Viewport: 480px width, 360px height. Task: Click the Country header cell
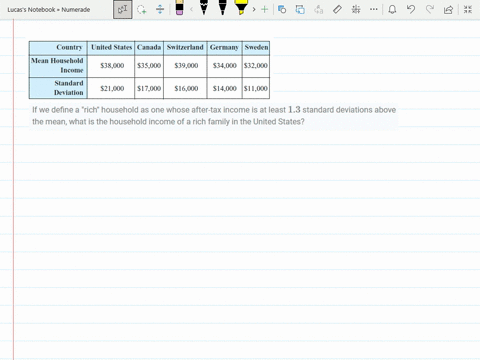point(58,48)
